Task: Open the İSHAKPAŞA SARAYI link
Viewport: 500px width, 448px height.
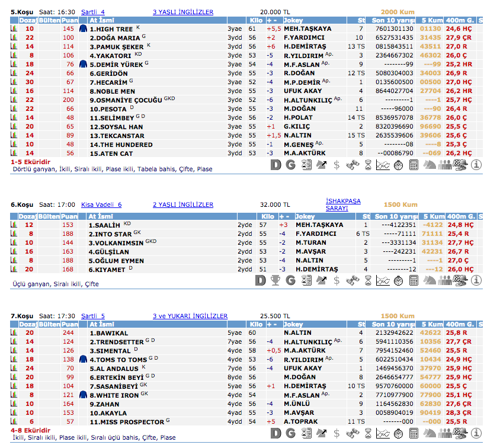Action: pos(343,204)
